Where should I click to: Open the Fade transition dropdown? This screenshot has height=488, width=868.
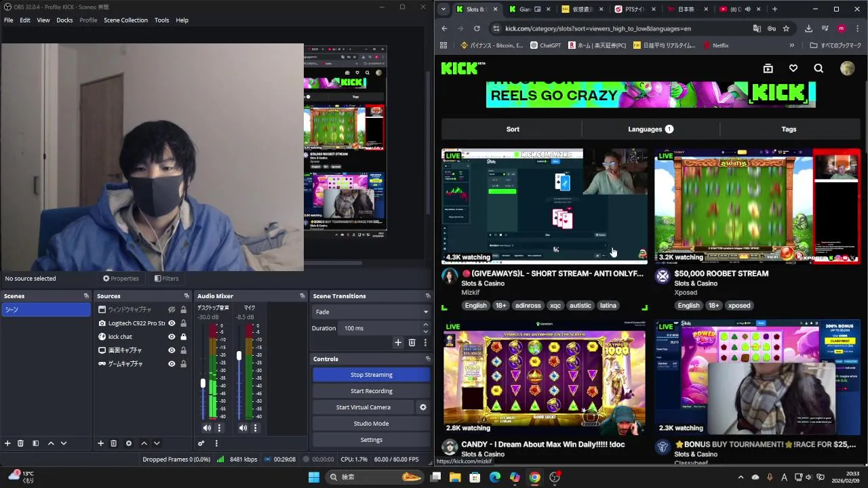pos(371,312)
